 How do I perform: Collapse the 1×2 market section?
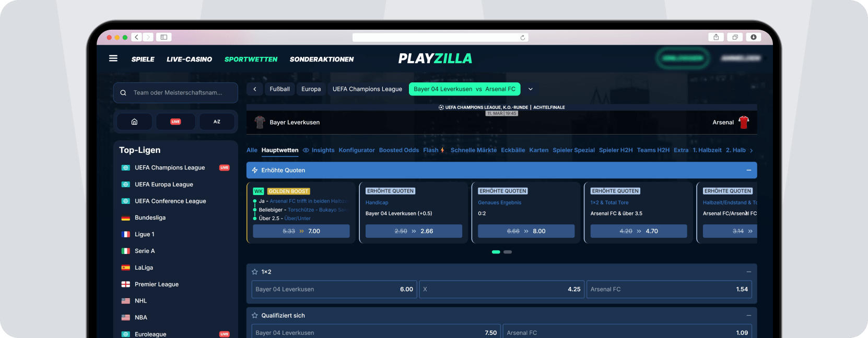(x=748, y=272)
